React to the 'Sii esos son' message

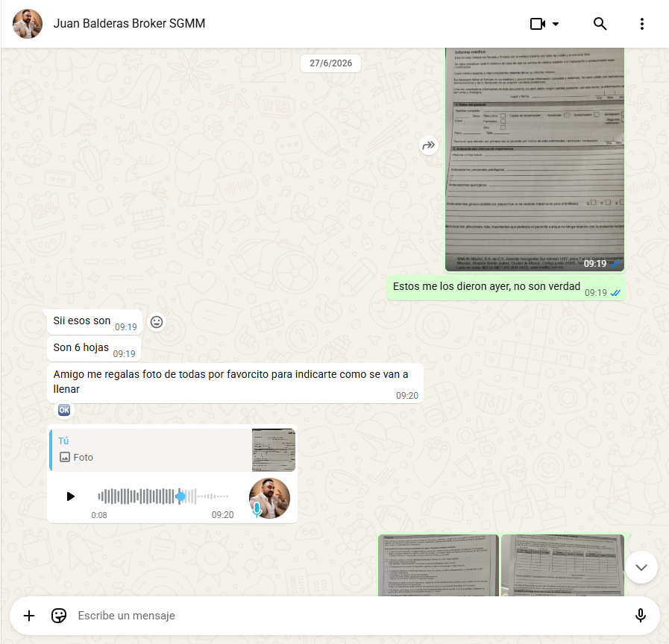[157, 322]
